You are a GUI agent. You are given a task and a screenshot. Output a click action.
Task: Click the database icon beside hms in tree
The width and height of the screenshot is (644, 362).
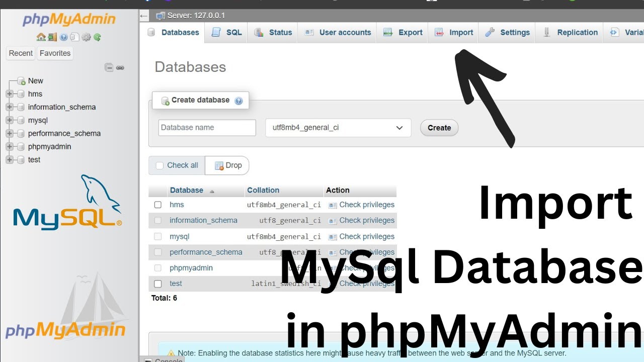(21, 94)
